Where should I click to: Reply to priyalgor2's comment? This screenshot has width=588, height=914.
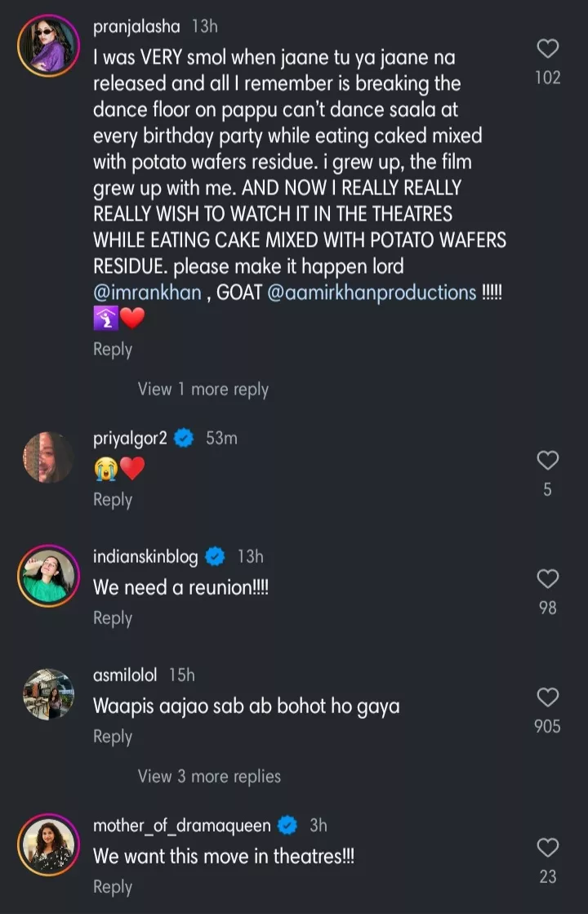tap(113, 500)
